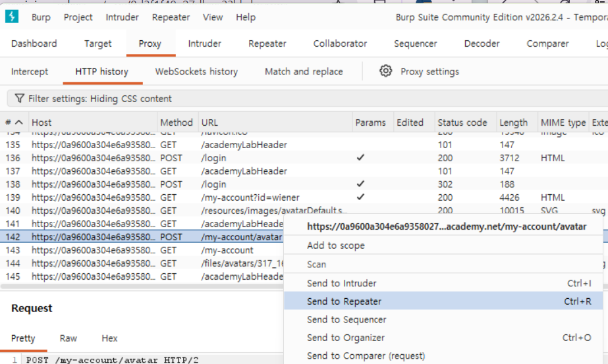Choose Scan in context menu
This screenshot has width=608, height=364.
[x=443, y=265]
